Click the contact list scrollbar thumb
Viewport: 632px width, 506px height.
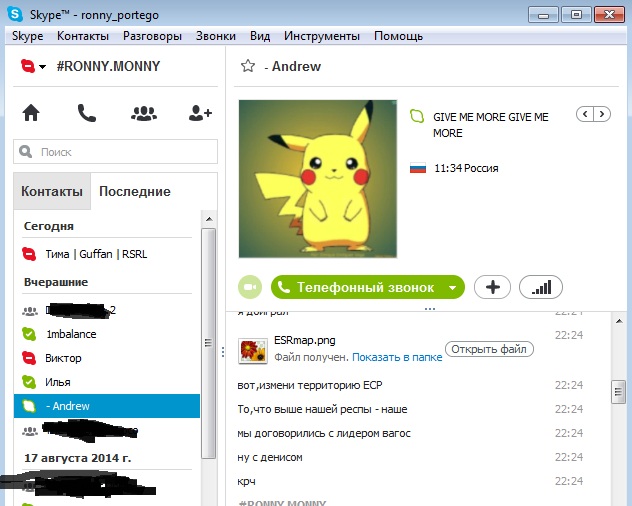coord(208,343)
